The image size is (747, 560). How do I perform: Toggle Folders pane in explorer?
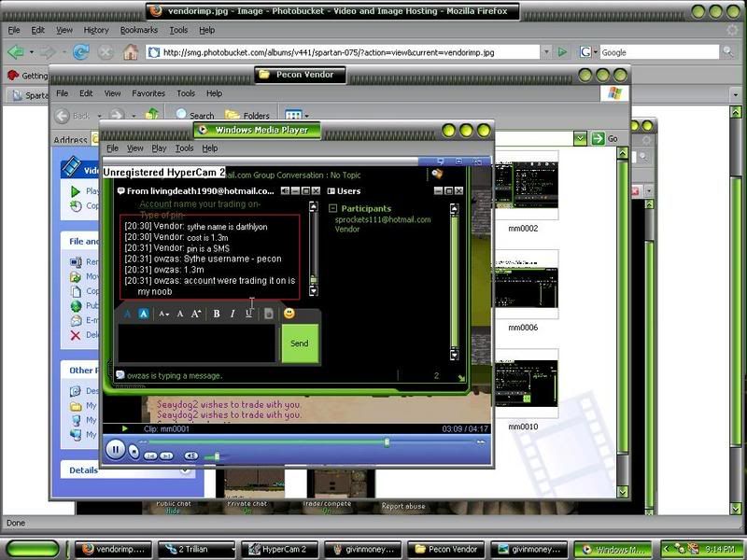coord(247,115)
